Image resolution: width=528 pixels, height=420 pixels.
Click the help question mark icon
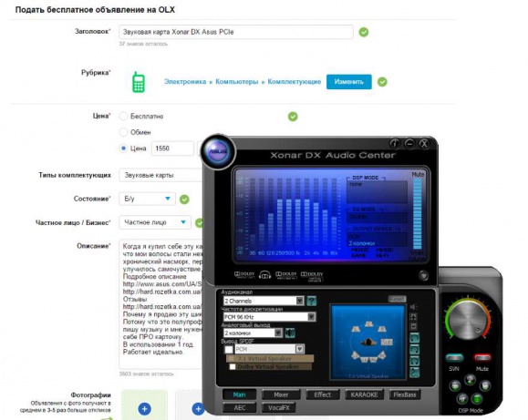(312, 301)
